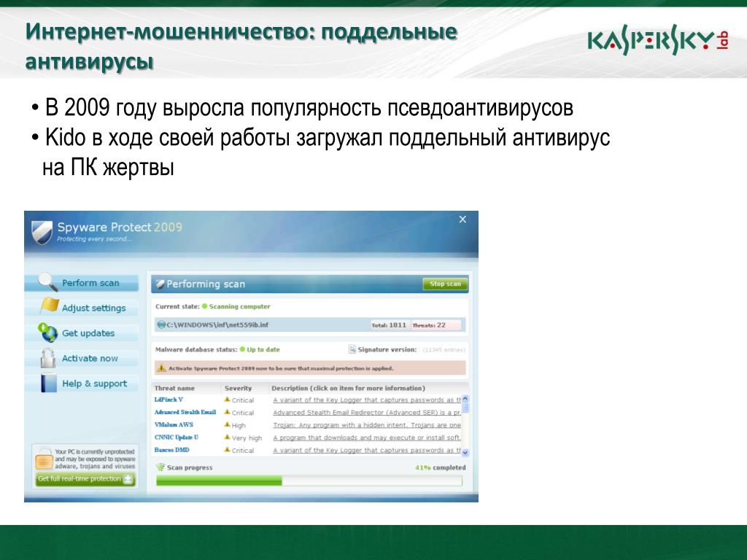Image resolution: width=747 pixels, height=560 pixels.
Task: Open Bancos DMD key logger description link
Action: (x=367, y=450)
